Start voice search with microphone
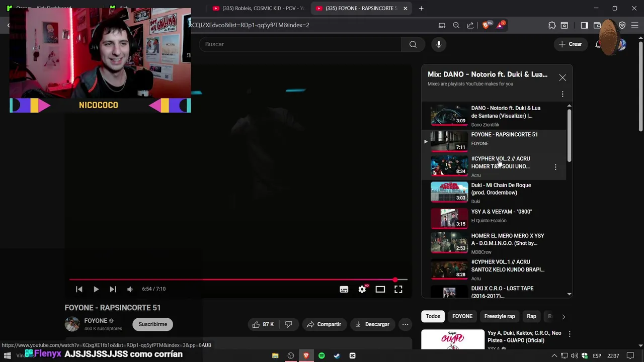Image resolution: width=644 pixels, height=362 pixels. (439, 44)
